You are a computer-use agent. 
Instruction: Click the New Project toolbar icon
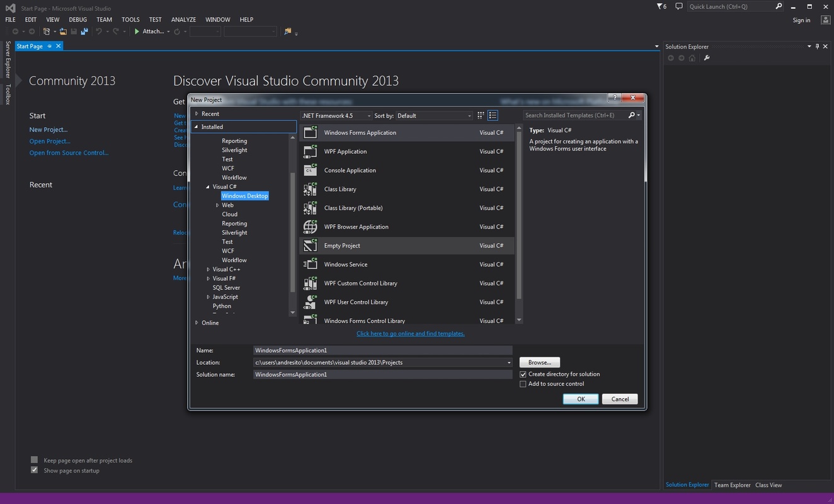coord(47,31)
